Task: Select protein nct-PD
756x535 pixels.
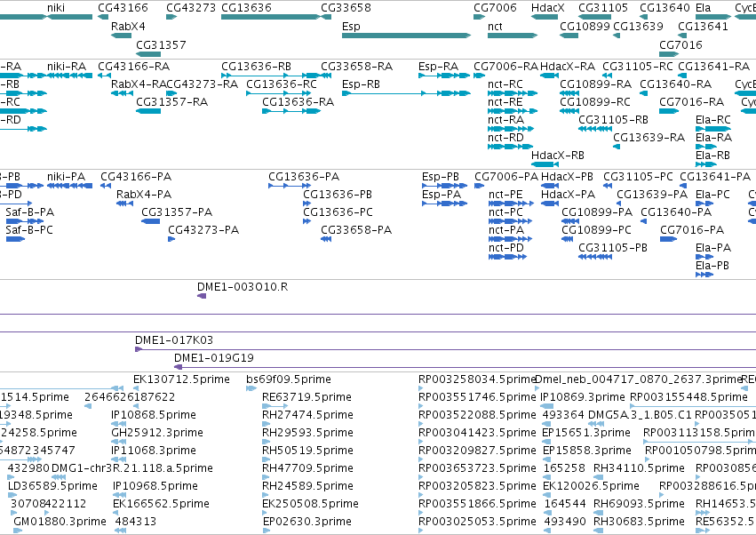Action: pos(507,257)
